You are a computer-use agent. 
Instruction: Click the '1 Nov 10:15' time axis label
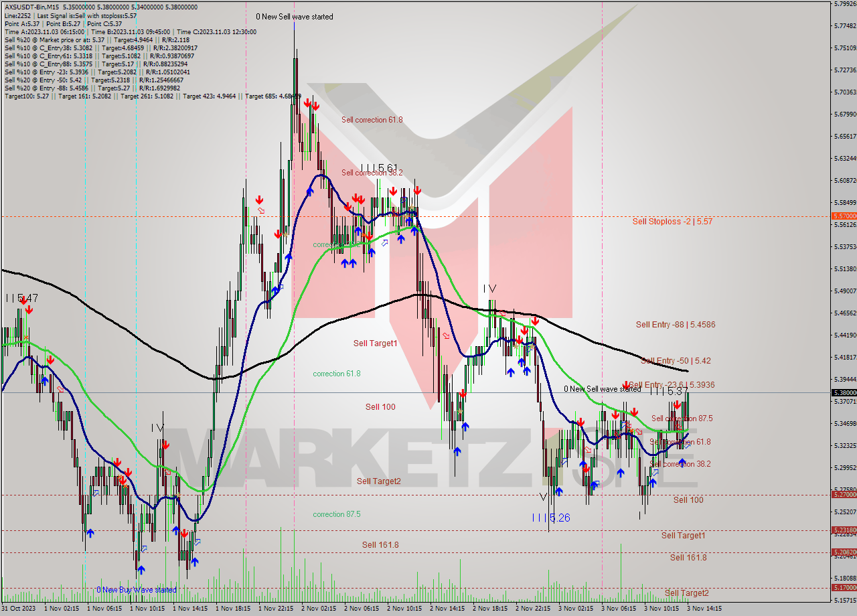(148, 609)
